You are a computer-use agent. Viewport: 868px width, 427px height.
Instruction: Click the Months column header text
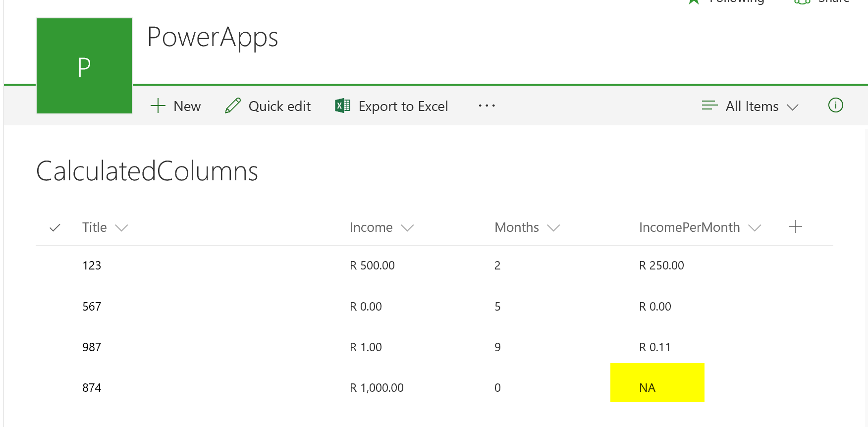(517, 227)
